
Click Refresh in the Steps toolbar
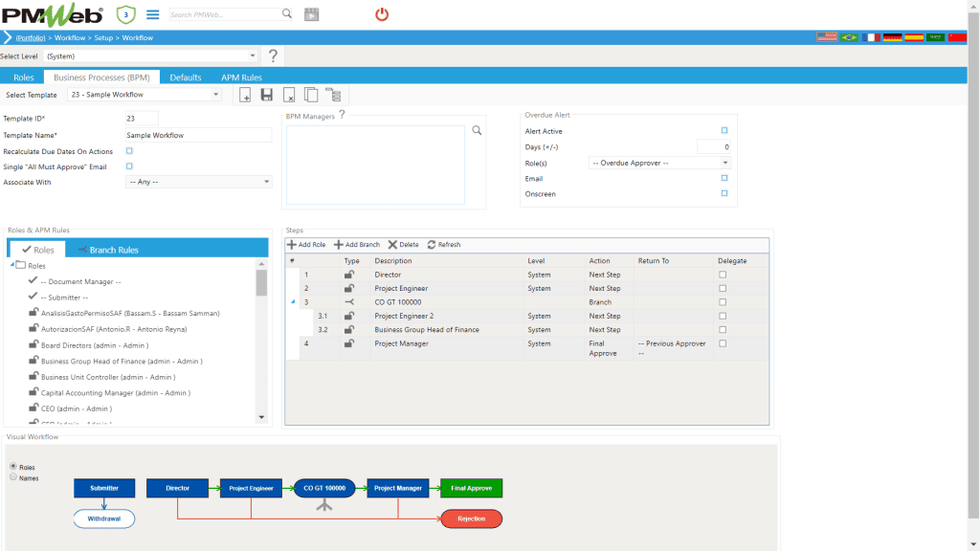(444, 244)
